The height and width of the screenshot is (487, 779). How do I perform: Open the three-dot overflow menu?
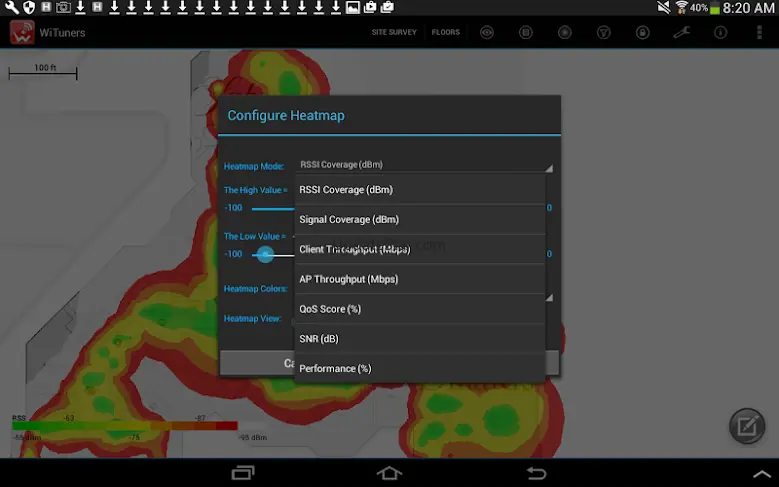(x=759, y=33)
